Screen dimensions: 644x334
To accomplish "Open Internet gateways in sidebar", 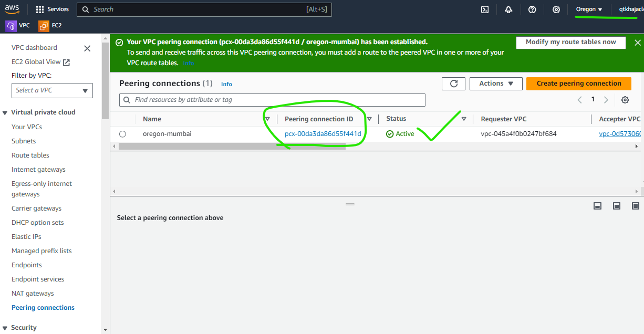I will [x=38, y=170].
